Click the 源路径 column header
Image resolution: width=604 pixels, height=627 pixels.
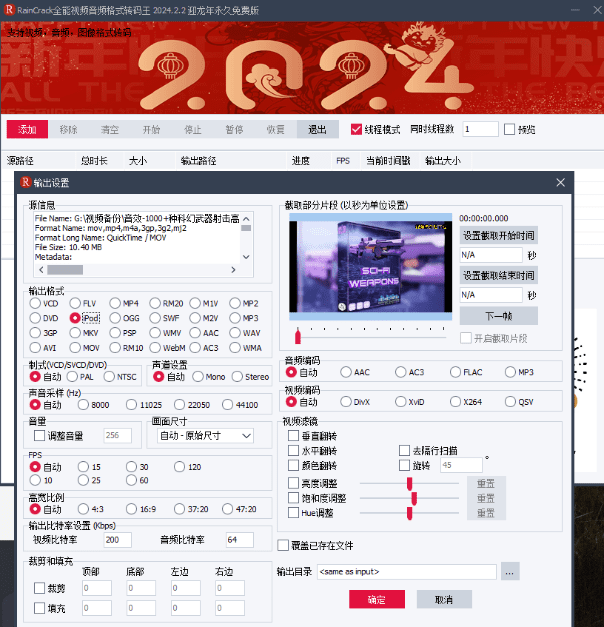pos(20,161)
